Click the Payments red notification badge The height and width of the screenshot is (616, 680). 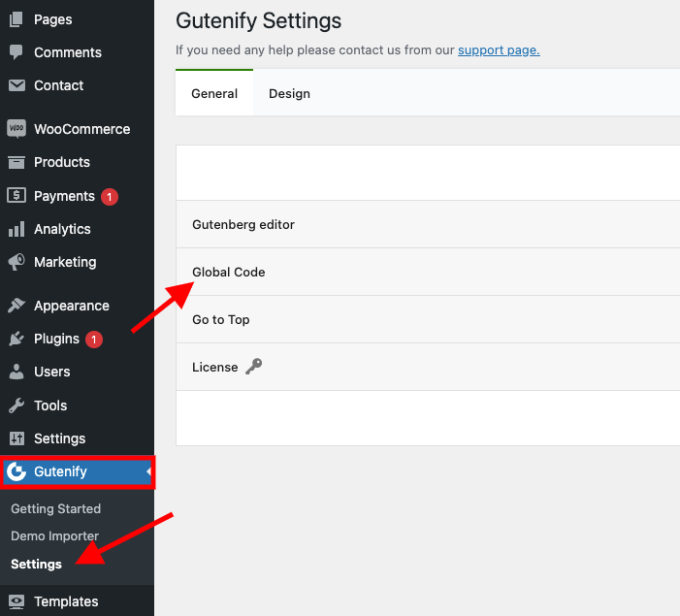point(110,197)
